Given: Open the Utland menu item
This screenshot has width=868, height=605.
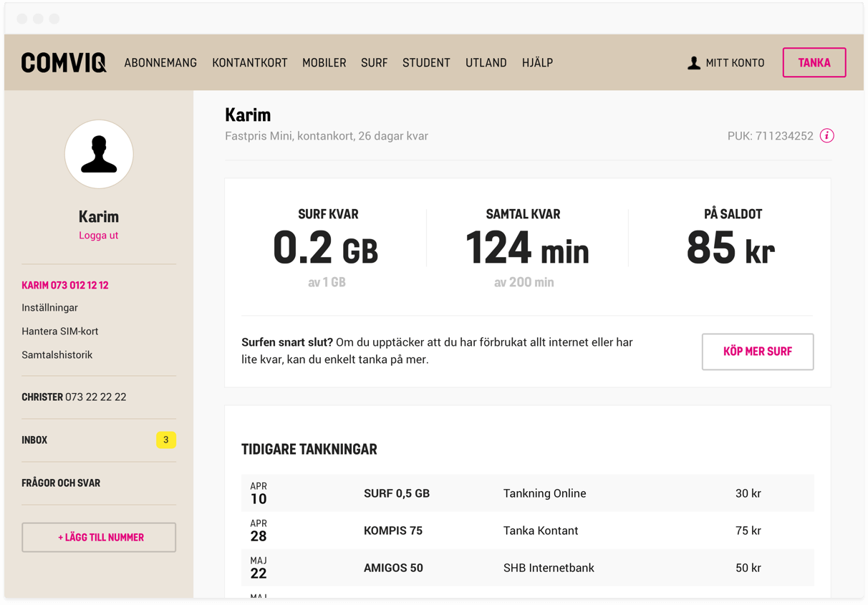Looking at the screenshot, I should [x=486, y=63].
